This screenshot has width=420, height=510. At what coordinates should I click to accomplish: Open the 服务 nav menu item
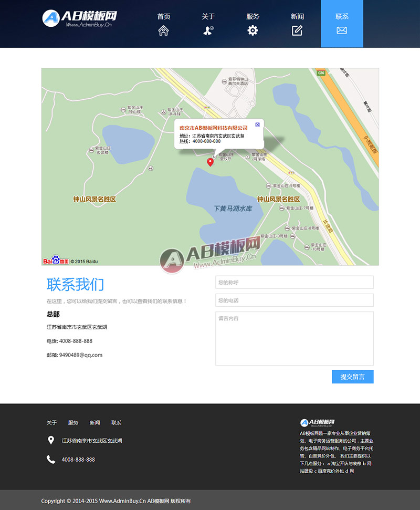tap(253, 16)
